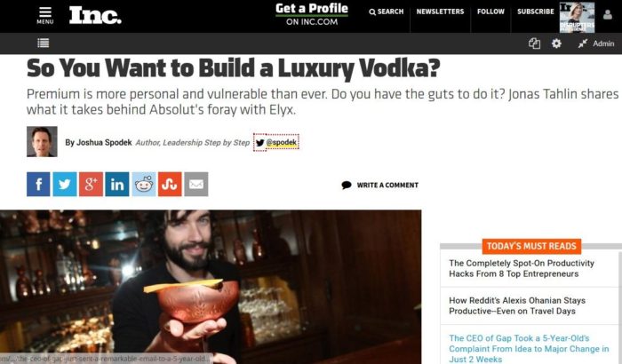Click the admin copy pages icon
Image resolution: width=622 pixels, height=364 pixels.
tap(534, 44)
